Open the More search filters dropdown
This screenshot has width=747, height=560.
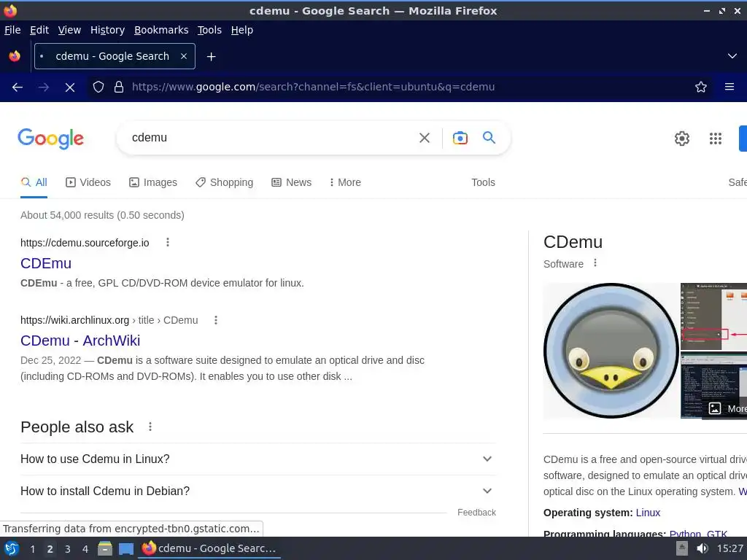[x=345, y=182]
